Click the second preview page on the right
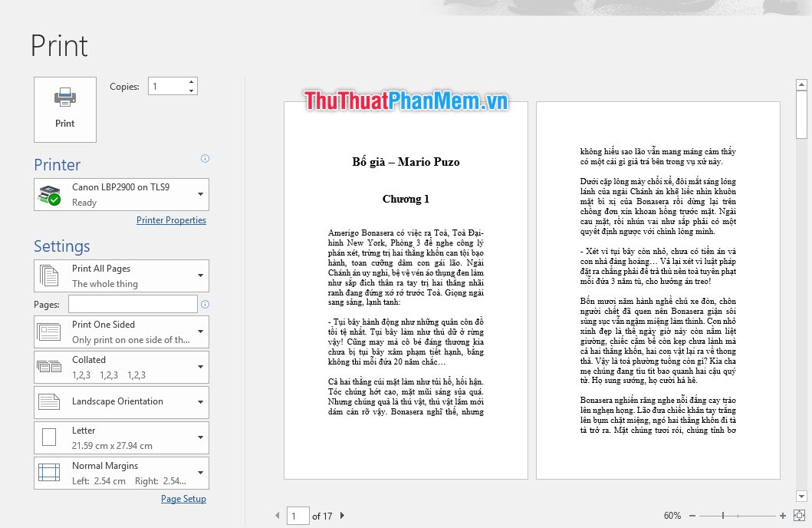 (658, 290)
